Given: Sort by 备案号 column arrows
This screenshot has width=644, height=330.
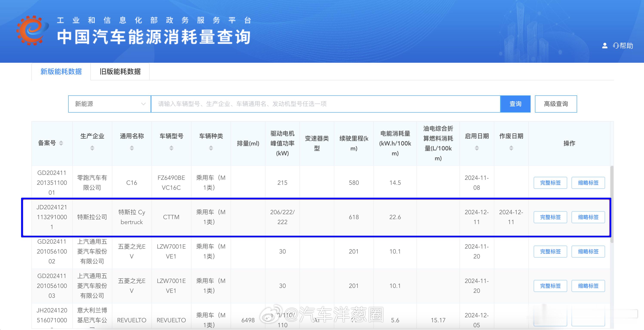Looking at the screenshot, I should 61,143.
